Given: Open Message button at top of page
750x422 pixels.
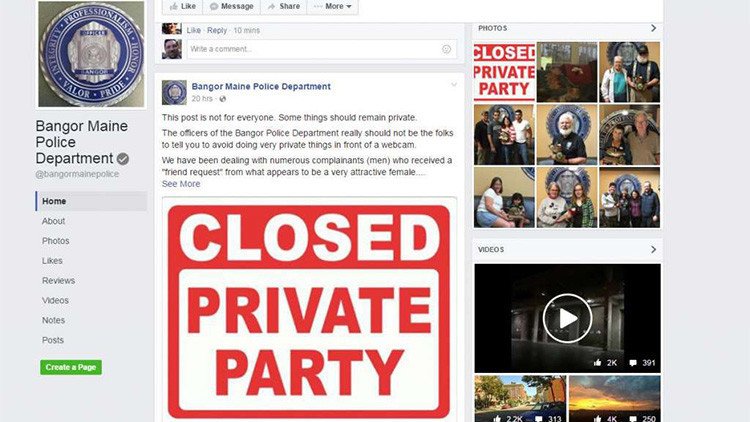Looking at the screenshot, I should [232, 7].
